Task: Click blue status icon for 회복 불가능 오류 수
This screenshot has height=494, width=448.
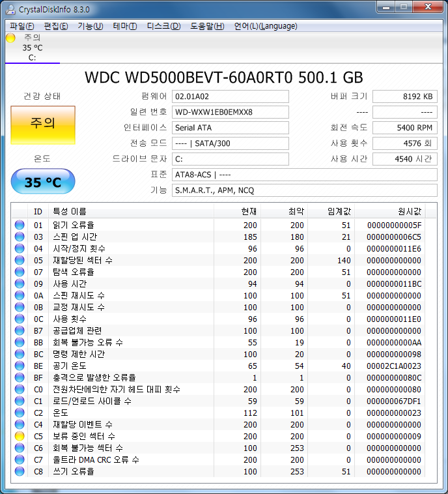Action: pos(20,342)
